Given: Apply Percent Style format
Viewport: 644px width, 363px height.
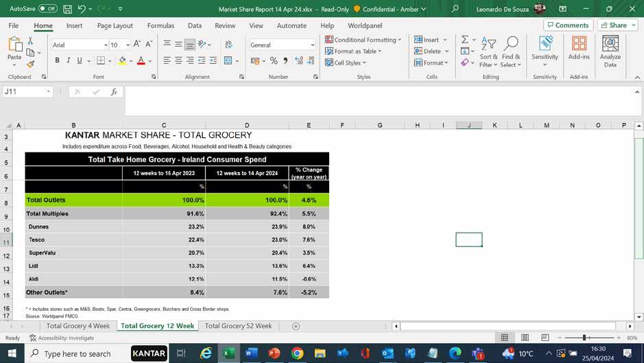Looking at the screenshot, I should pyautogui.click(x=274, y=61).
